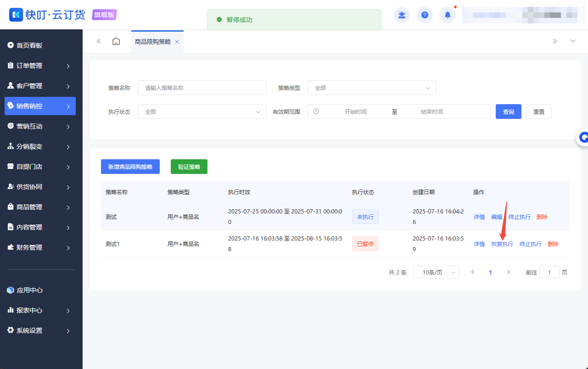Click 终止执行 for 测试 row

coord(520,217)
